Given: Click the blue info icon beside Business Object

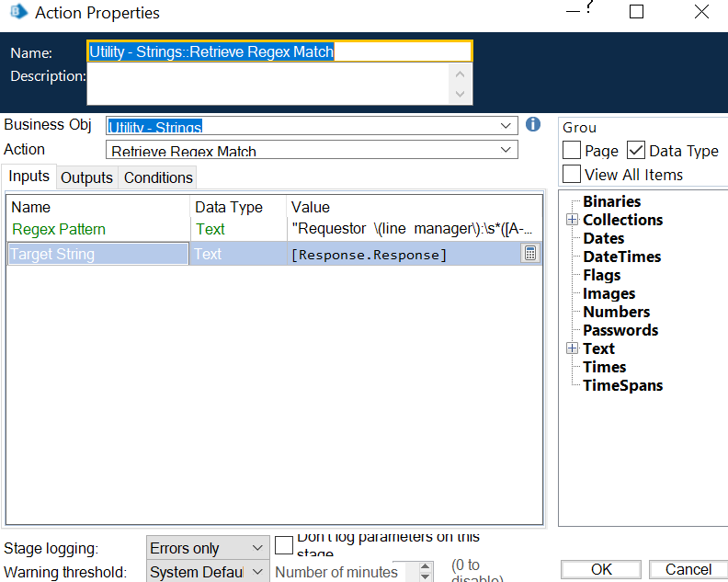Looking at the screenshot, I should [532, 124].
